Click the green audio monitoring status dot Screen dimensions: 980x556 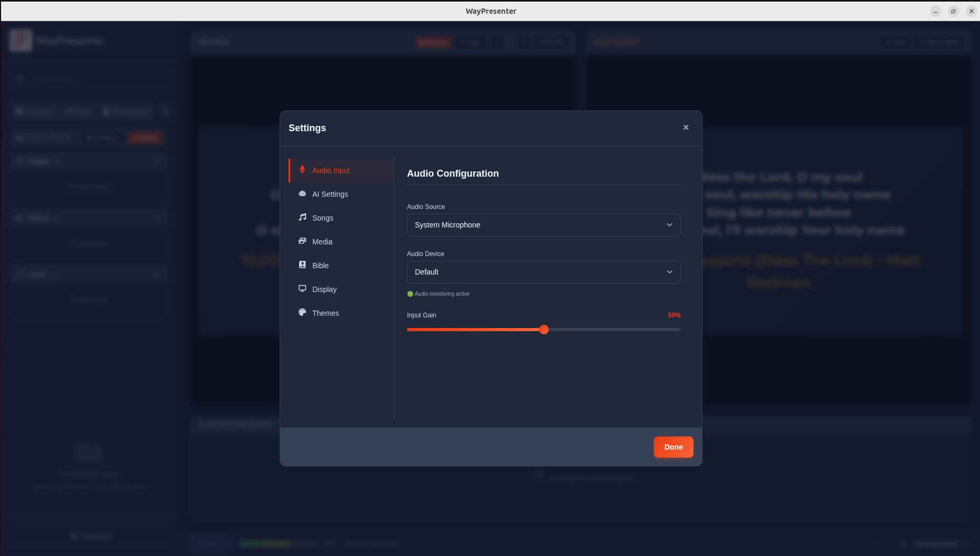(x=410, y=294)
